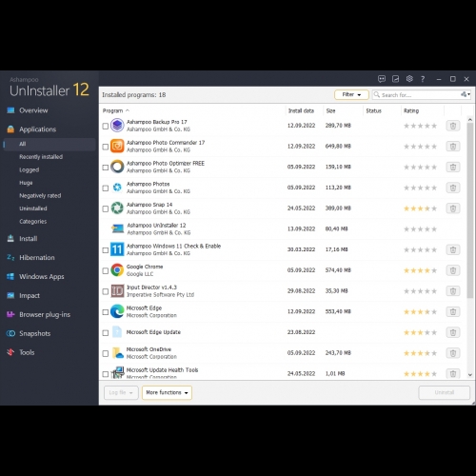Click trash icon for Microsoft Edge
476x476 pixels.
(x=453, y=311)
